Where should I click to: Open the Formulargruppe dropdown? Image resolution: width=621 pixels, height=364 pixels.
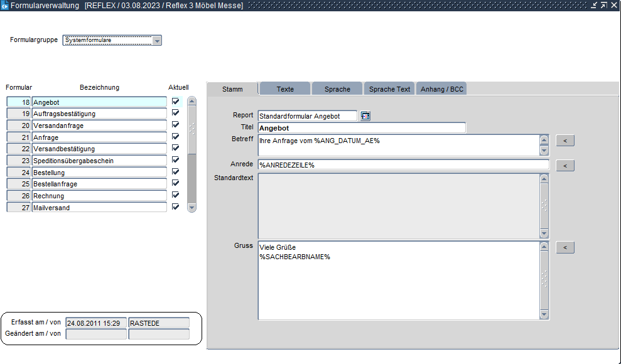point(157,41)
